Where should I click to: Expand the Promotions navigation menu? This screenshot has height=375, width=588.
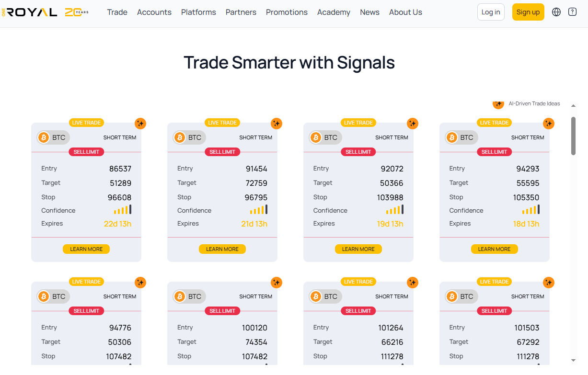(x=287, y=12)
